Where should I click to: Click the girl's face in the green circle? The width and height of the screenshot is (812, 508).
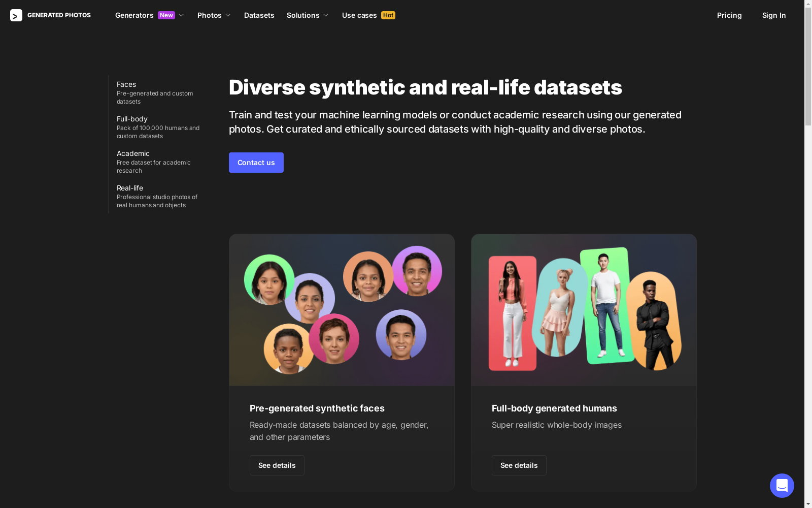pyautogui.click(x=269, y=280)
